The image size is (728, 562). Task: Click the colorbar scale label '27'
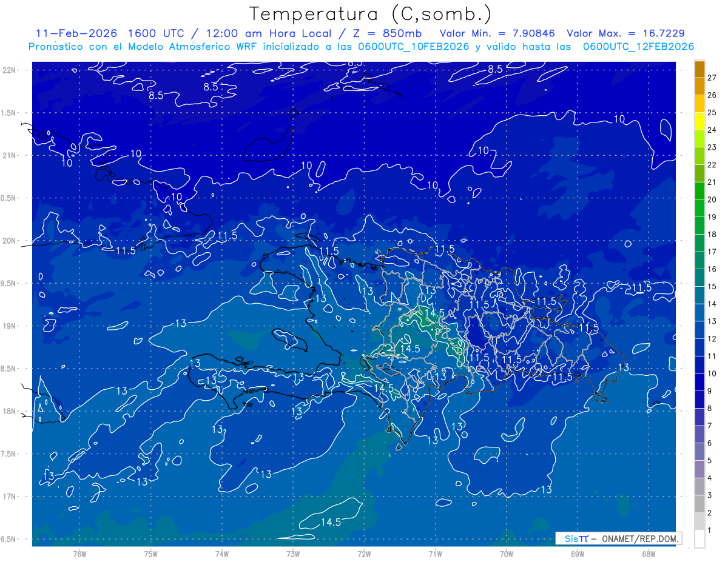(712, 78)
